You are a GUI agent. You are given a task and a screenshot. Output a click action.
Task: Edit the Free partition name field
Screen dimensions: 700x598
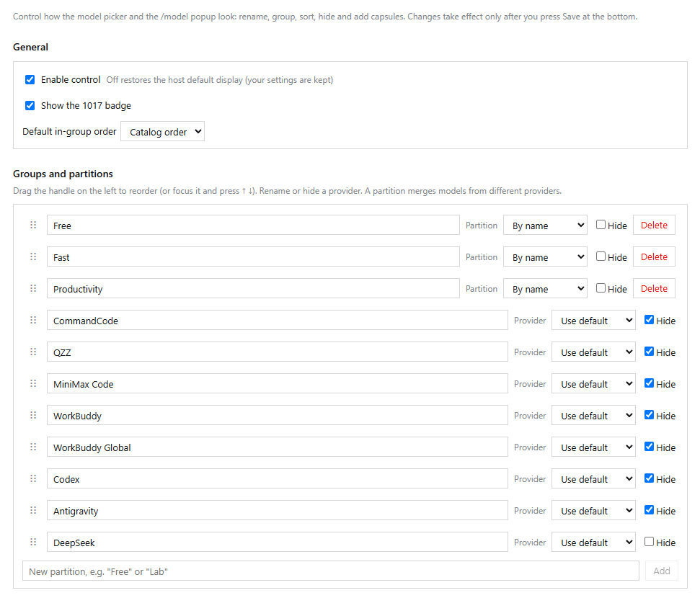[x=253, y=225]
